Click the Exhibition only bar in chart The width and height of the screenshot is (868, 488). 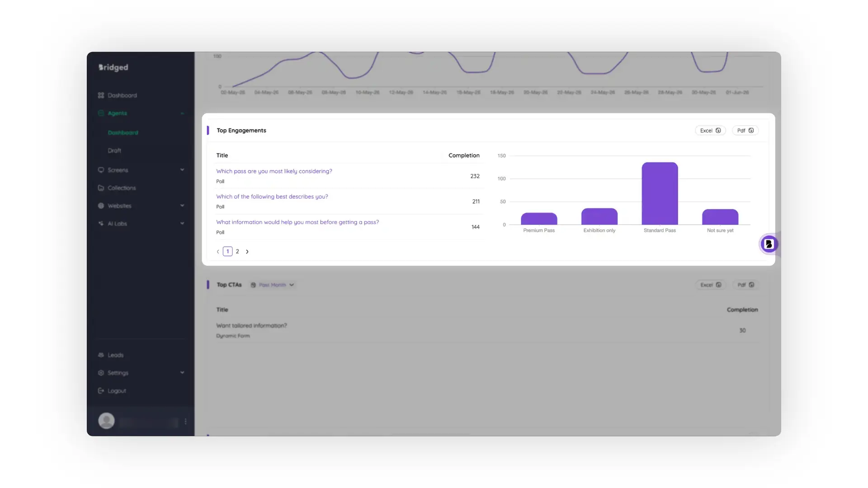tap(599, 216)
